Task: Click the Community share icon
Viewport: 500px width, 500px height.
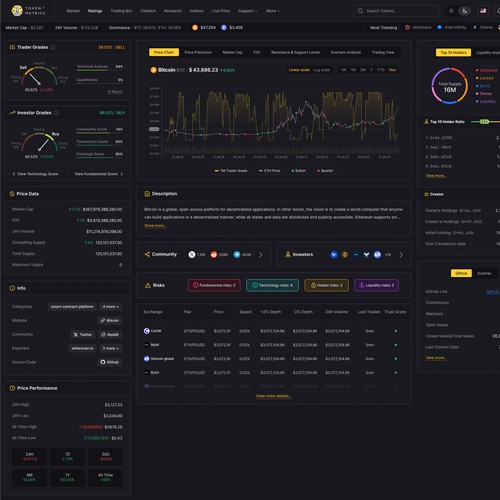Action: 147,254
